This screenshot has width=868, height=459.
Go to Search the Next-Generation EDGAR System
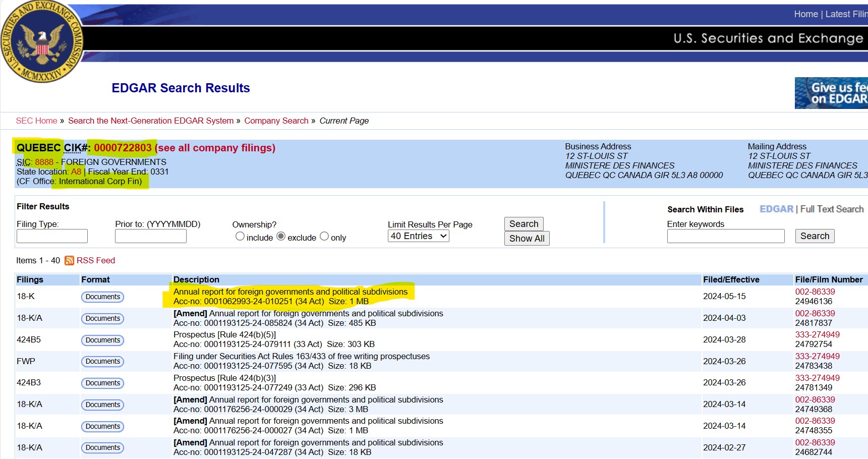[151, 121]
